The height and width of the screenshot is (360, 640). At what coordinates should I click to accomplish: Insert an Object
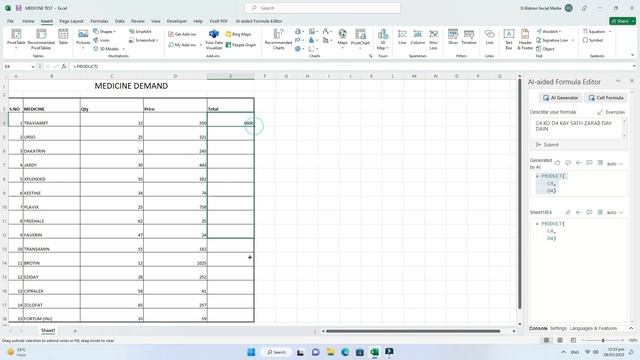[545, 49]
